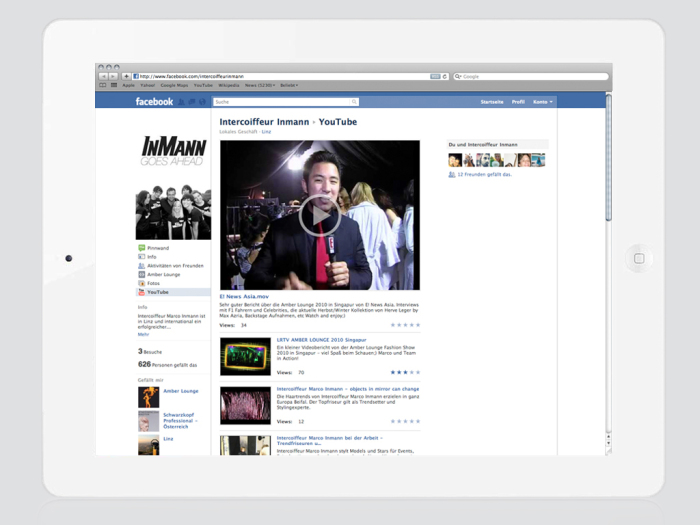Click the Facebook logo
The width and height of the screenshot is (700, 525).
154,101
